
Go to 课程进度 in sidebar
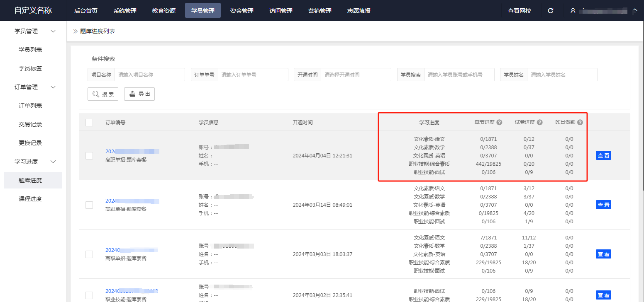click(x=30, y=199)
